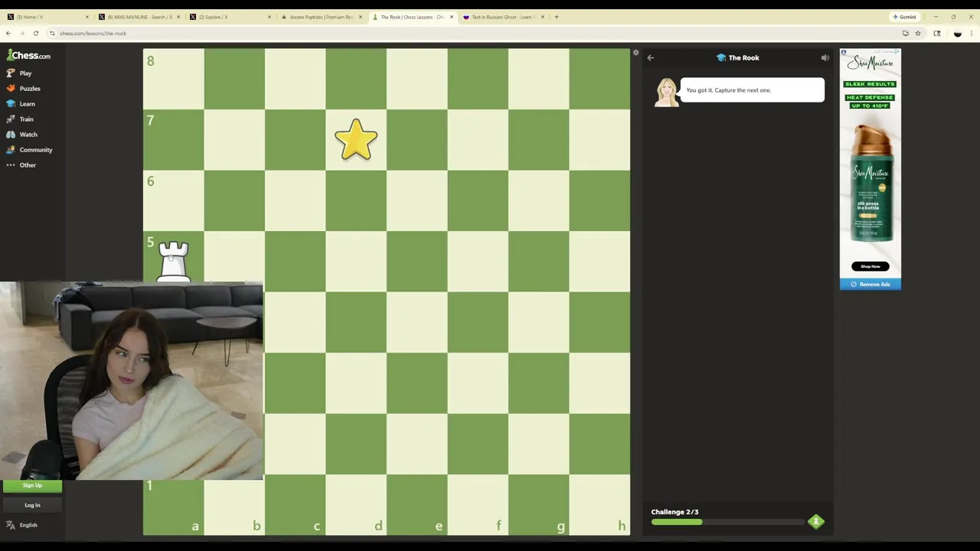Click the install app icon in address bar

(x=906, y=33)
